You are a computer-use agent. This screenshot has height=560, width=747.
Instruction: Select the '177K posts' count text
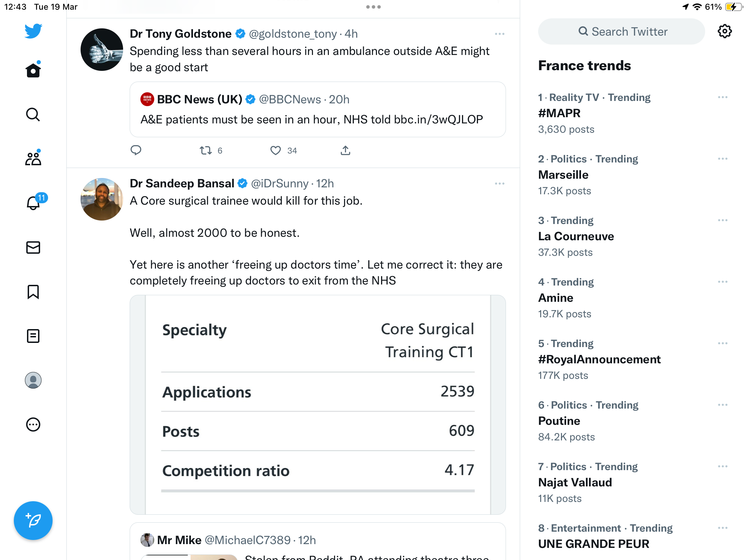pos(563,375)
